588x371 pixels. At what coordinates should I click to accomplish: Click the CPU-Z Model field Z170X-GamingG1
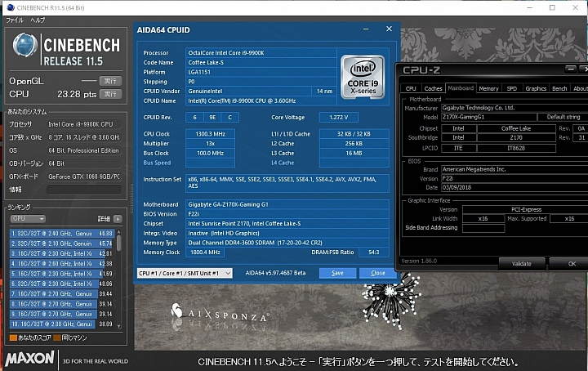point(488,117)
